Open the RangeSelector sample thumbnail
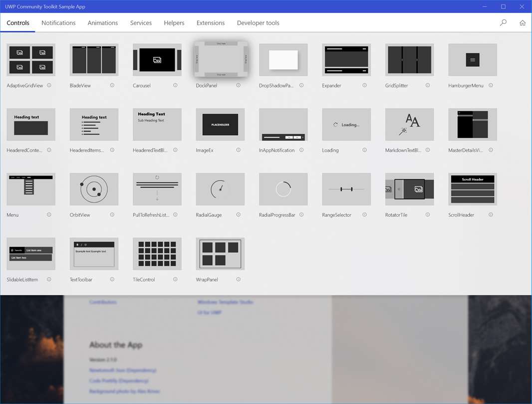532x404 pixels. [x=346, y=189]
